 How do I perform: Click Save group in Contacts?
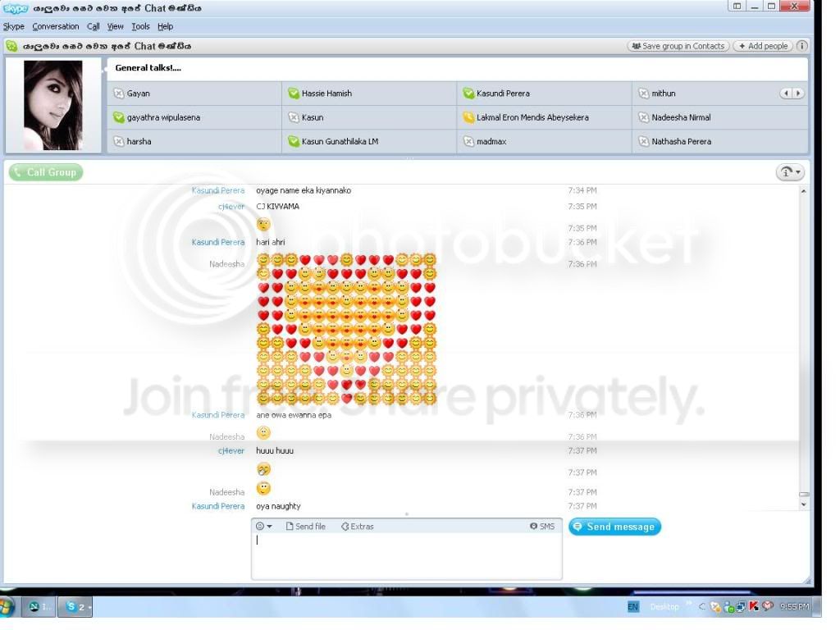point(678,46)
